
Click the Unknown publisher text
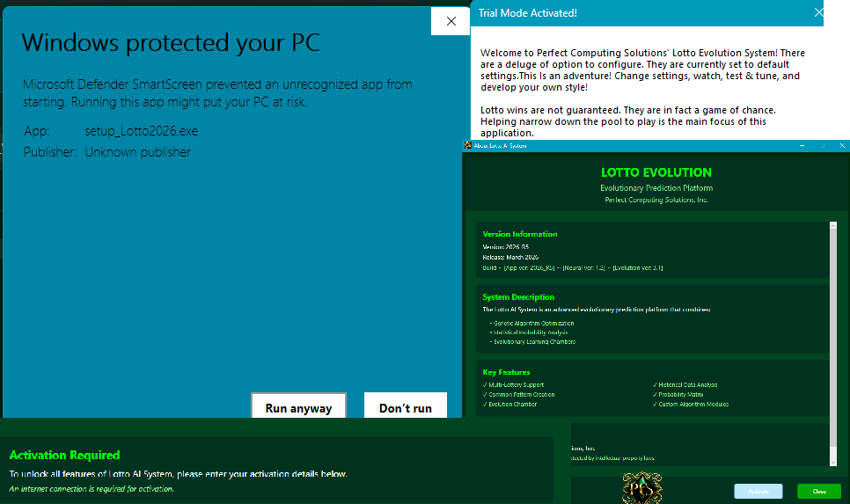coord(137,152)
